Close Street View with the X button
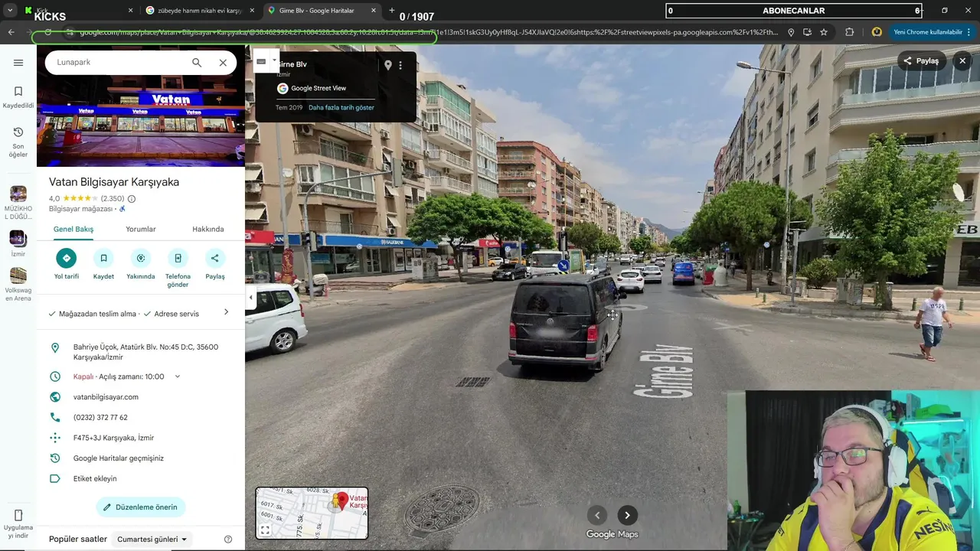 tap(962, 60)
